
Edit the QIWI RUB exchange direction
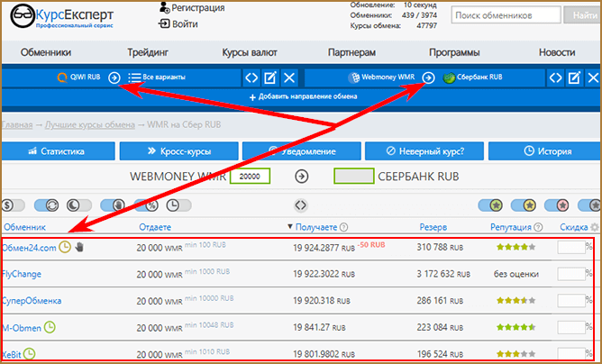pos(269,78)
